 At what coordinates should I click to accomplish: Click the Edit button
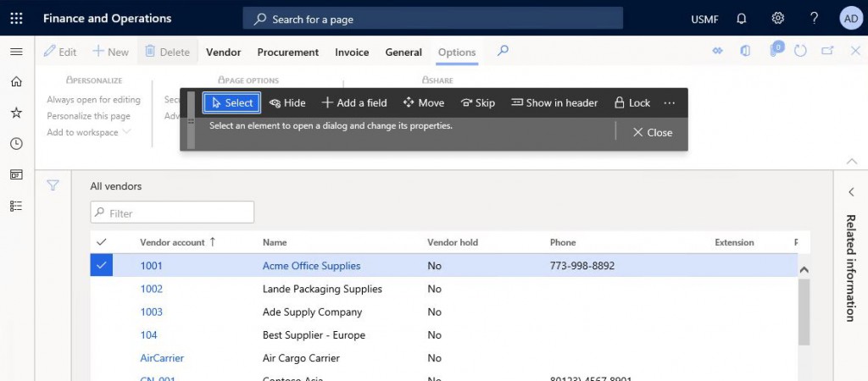[x=60, y=52]
